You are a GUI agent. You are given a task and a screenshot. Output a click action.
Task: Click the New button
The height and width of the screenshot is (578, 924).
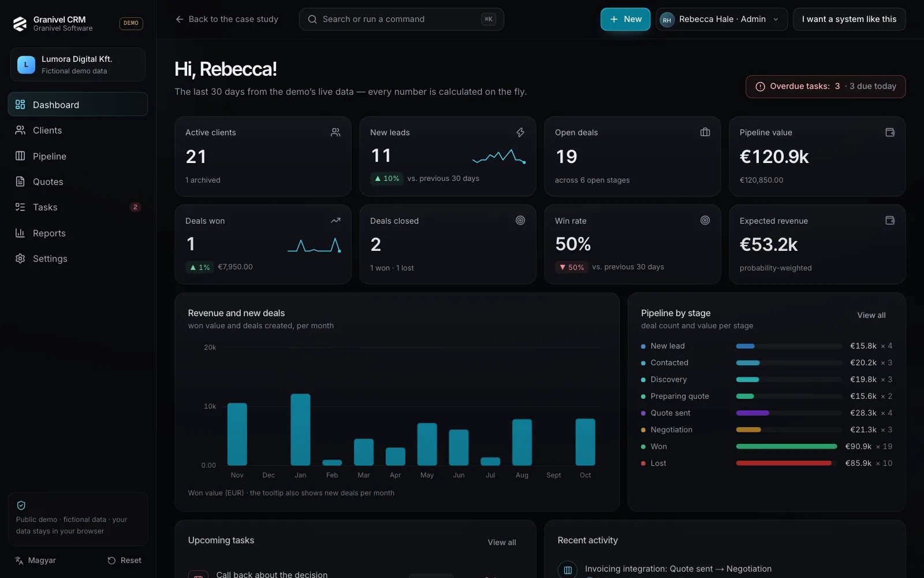coord(625,19)
